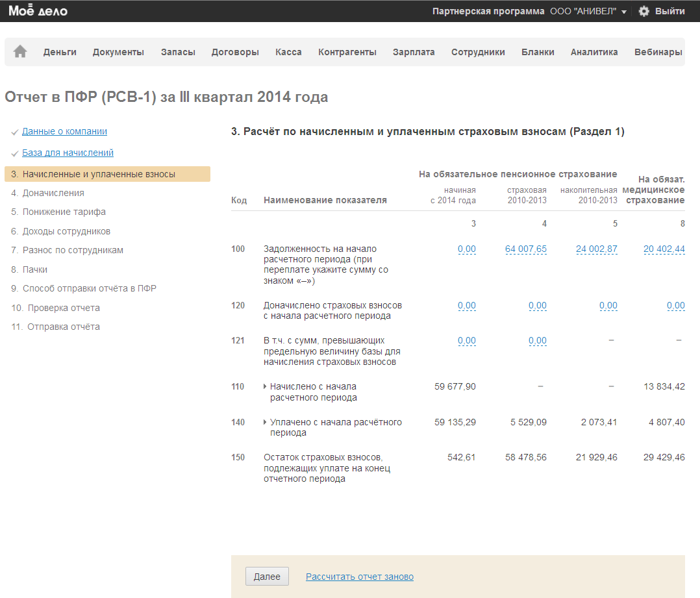This screenshot has width=700, height=598.
Task: Select step 6 Доходы сотрудников
Action: 66,231
